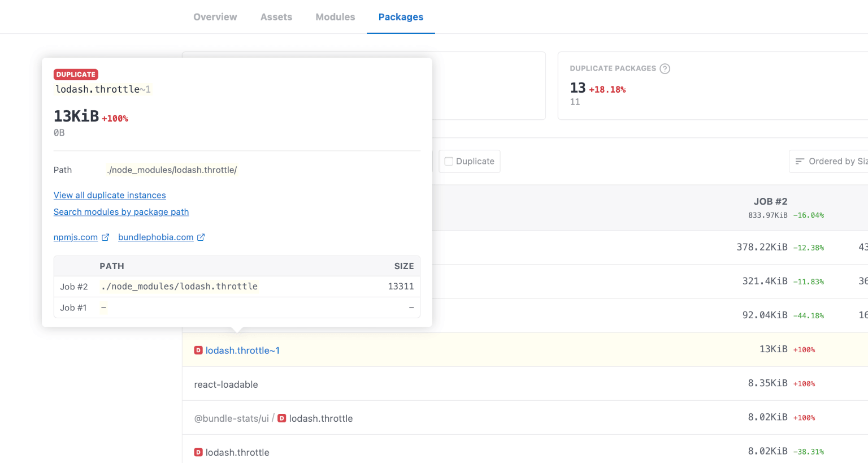This screenshot has width=868, height=463.
Task: Select the Packages tab
Action: [x=401, y=17]
